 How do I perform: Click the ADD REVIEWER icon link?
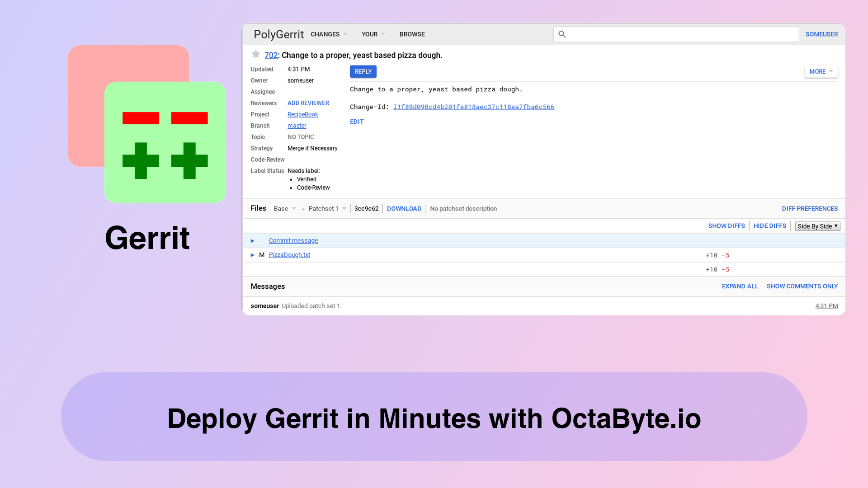[307, 103]
